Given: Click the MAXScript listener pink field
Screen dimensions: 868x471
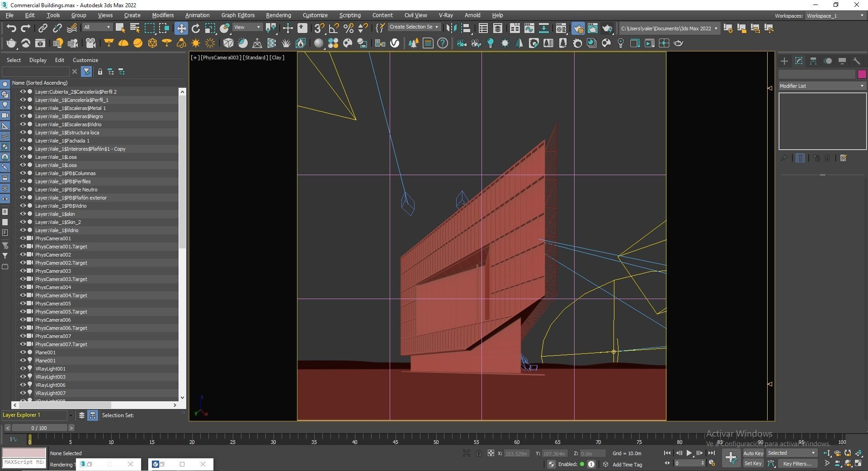Looking at the screenshot, I should [x=24, y=452].
